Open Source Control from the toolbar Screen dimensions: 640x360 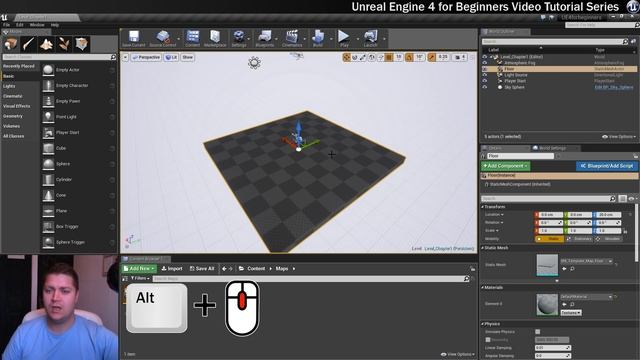coord(162,37)
